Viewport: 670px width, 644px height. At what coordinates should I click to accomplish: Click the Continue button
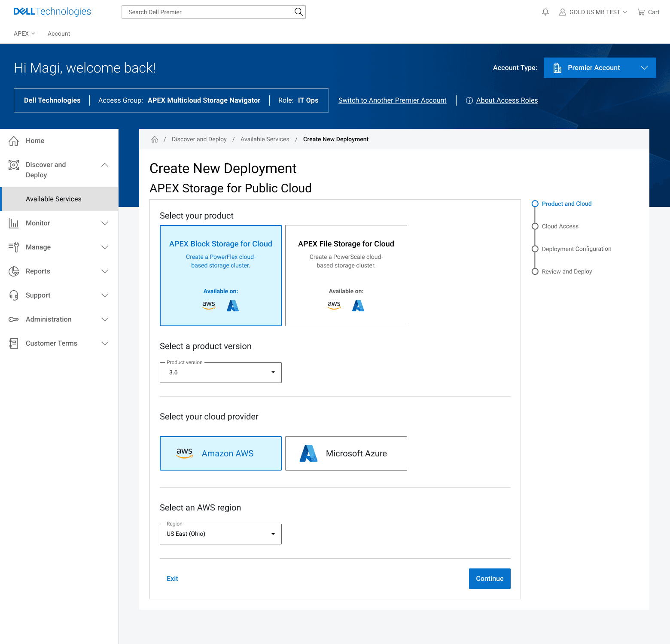490,579
